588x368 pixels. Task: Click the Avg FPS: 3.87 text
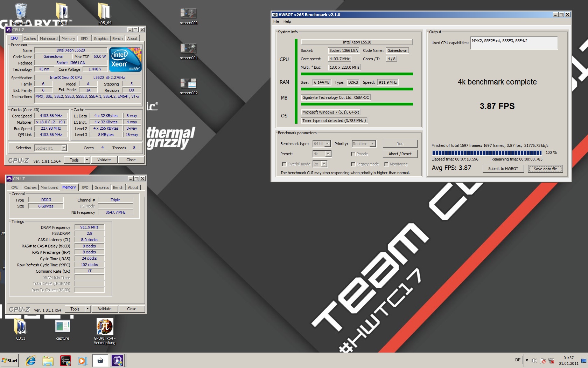[x=451, y=168]
